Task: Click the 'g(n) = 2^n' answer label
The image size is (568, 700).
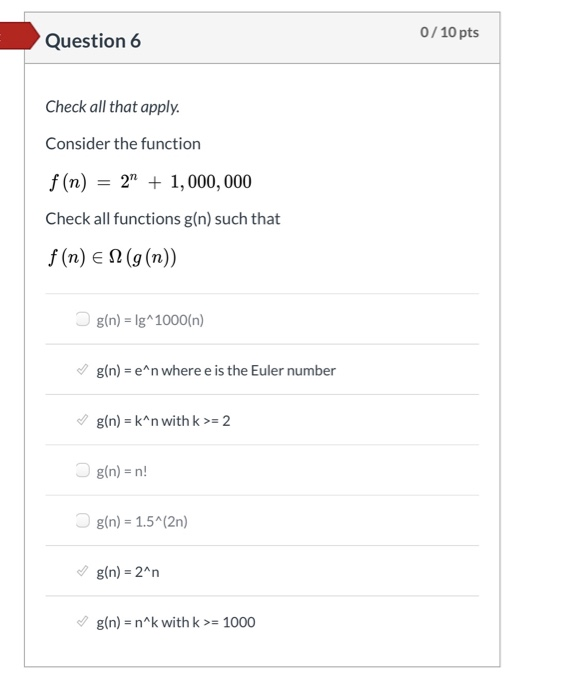Action: (x=128, y=572)
